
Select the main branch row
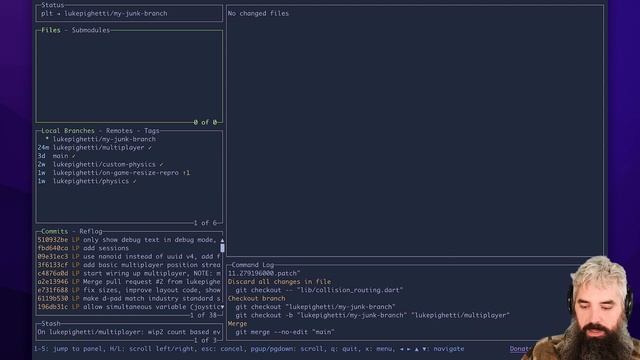coord(129,156)
